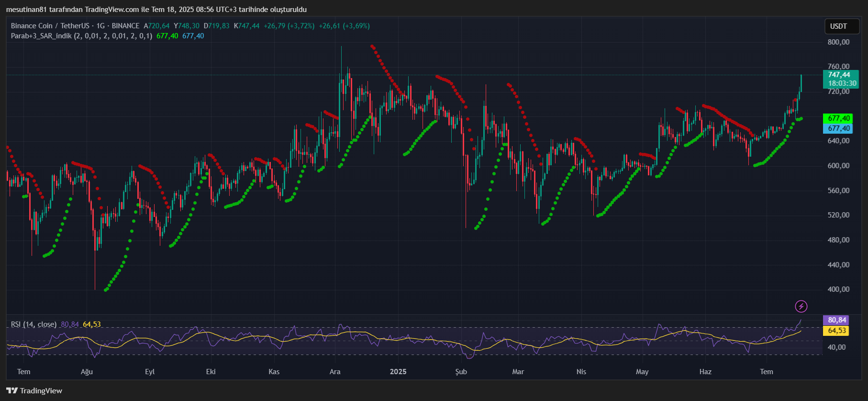Click the yellow 64,53 RSI scale label
The image size is (868, 401).
[x=837, y=331]
